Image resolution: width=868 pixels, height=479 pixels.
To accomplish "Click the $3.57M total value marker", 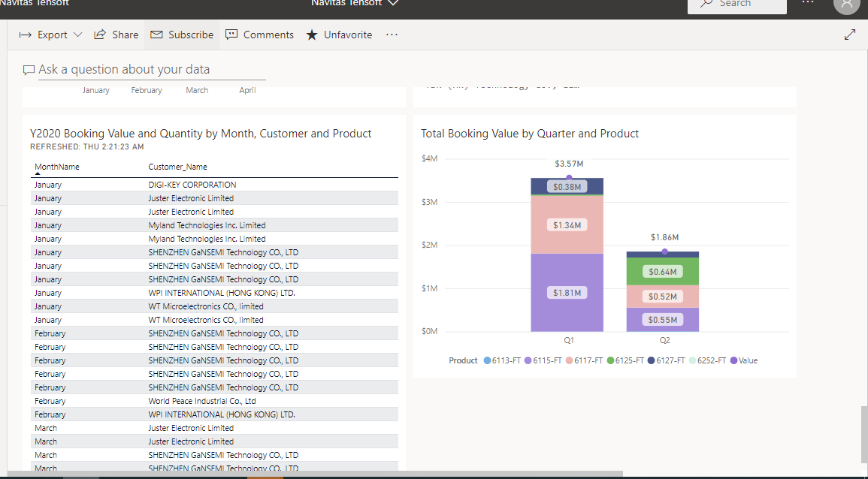I will pyautogui.click(x=568, y=177).
